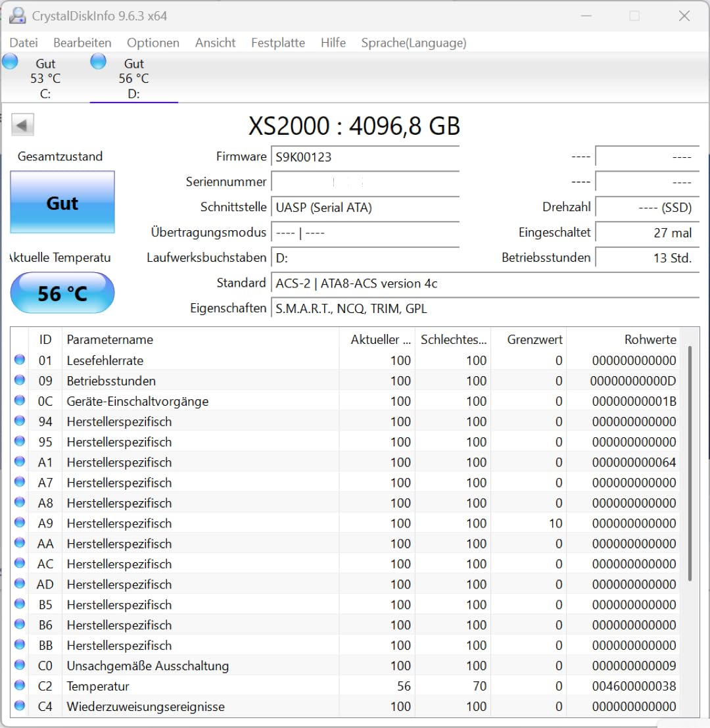710x728 pixels.
Task: Click the blue Gut health status button
Action: point(62,202)
